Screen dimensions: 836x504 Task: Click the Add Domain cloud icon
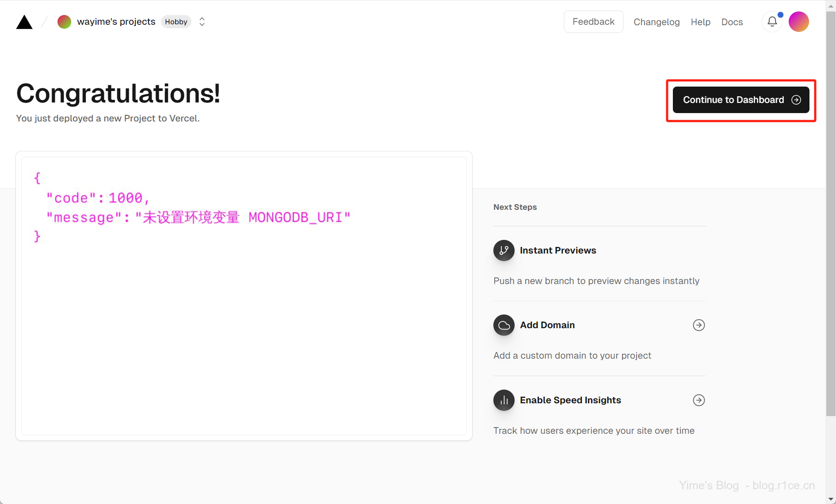point(504,325)
